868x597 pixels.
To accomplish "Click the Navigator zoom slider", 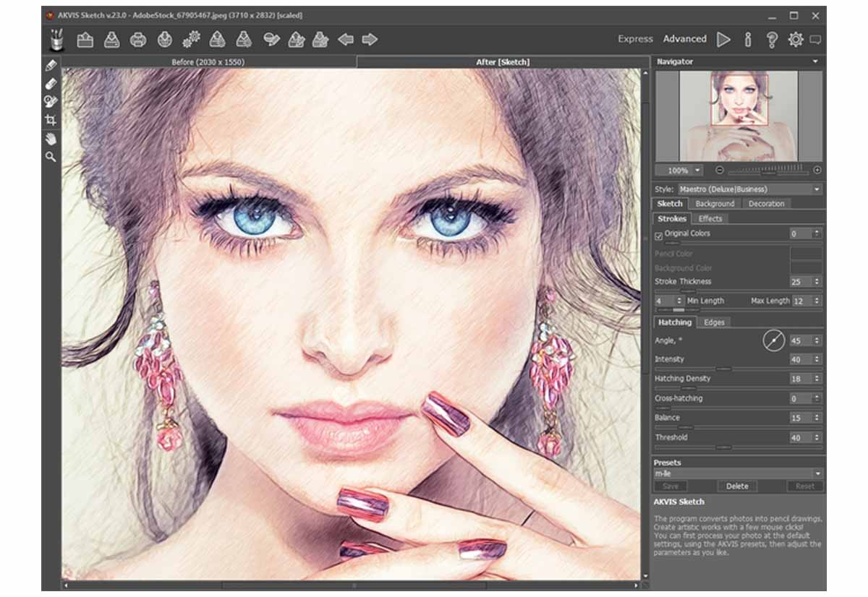I will (768, 171).
